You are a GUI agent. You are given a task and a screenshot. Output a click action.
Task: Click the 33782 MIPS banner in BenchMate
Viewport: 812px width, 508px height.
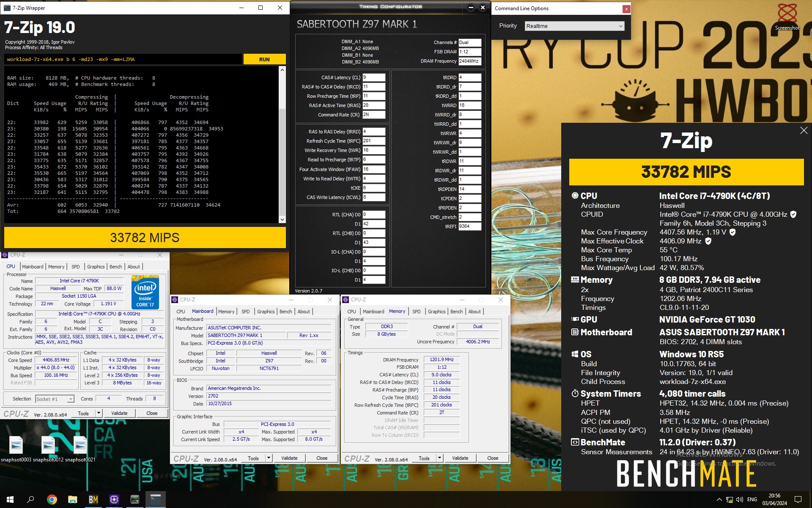[x=686, y=172]
